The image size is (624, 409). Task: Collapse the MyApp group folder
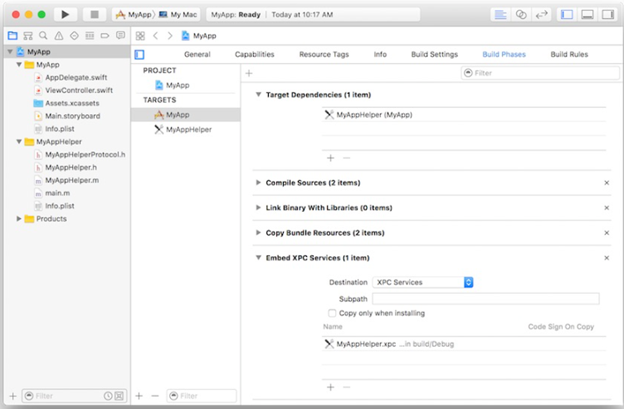[x=19, y=64]
